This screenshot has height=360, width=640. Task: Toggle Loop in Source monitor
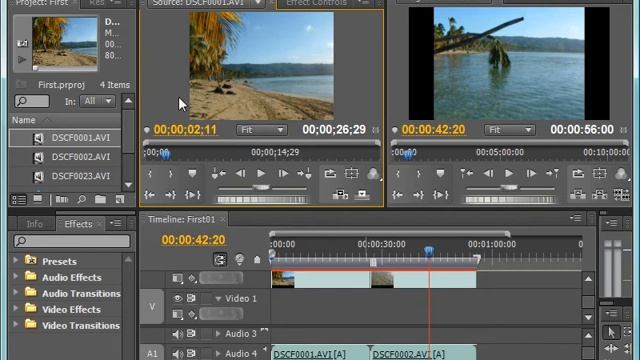pos(330,173)
